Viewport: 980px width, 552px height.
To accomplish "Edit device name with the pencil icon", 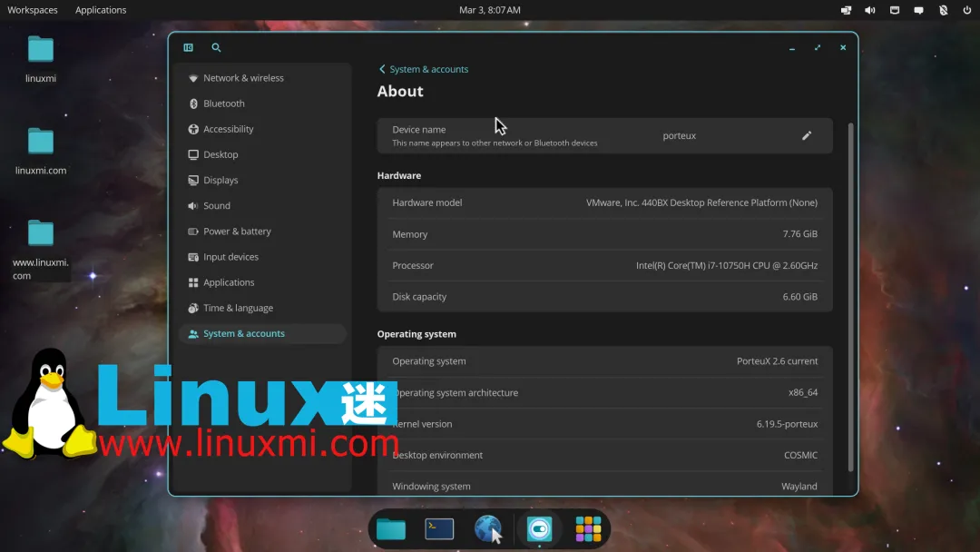I will [807, 135].
